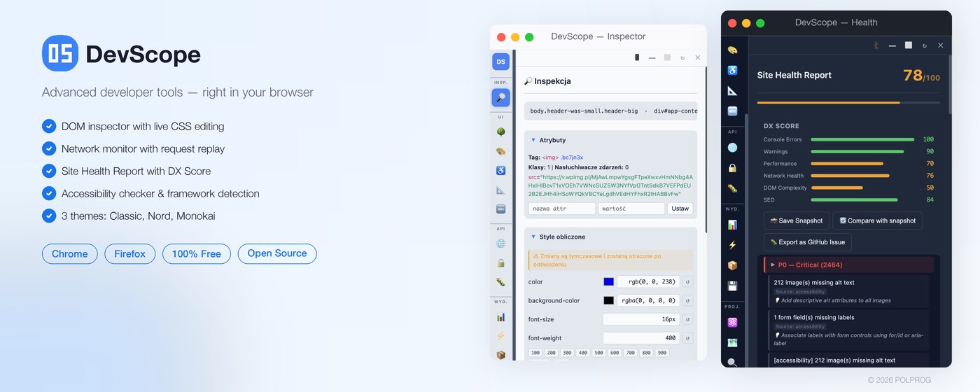
Task: Open the bar chart tool in Health sidebar
Action: click(x=732, y=225)
